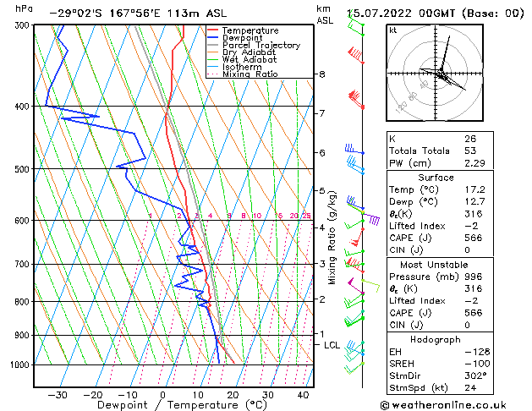Click the surface Temp value 17.2
Image resolution: width=532 pixels, height=411 pixels.
coord(474,189)
